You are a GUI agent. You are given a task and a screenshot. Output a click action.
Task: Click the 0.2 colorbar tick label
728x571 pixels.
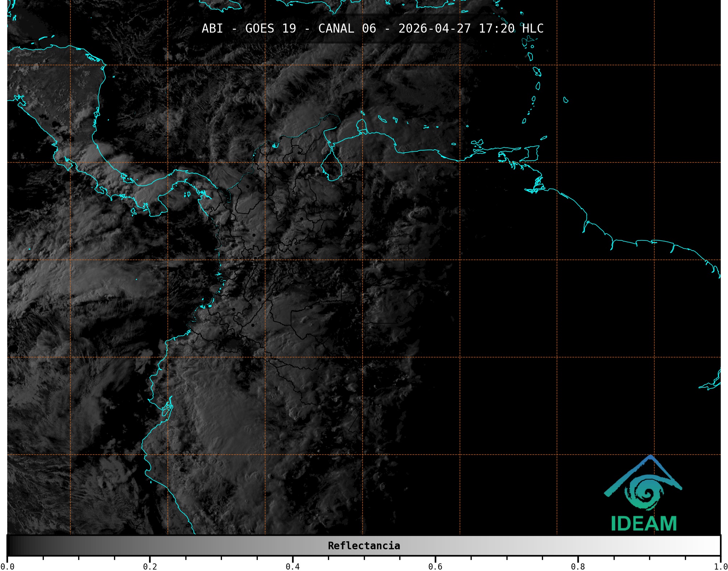tap(150, 567)
